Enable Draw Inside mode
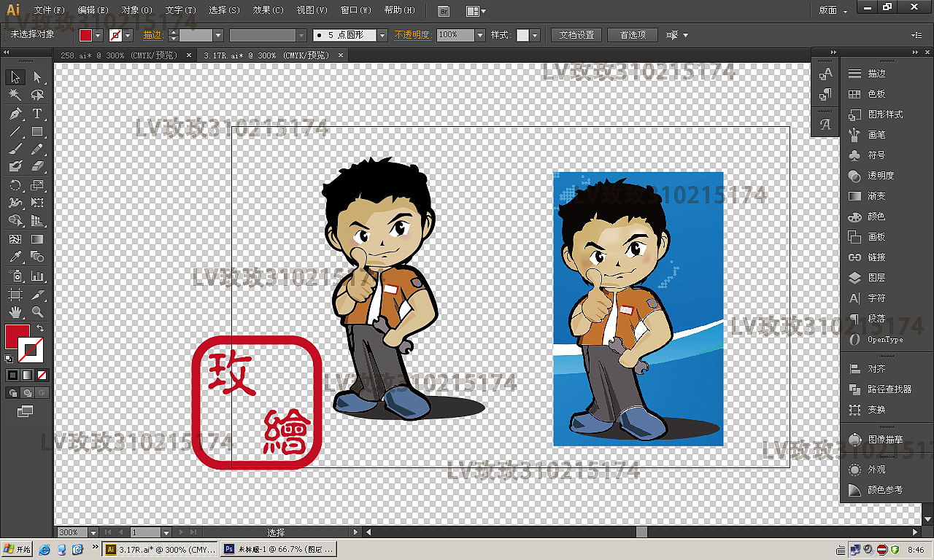 click(42, 392)
